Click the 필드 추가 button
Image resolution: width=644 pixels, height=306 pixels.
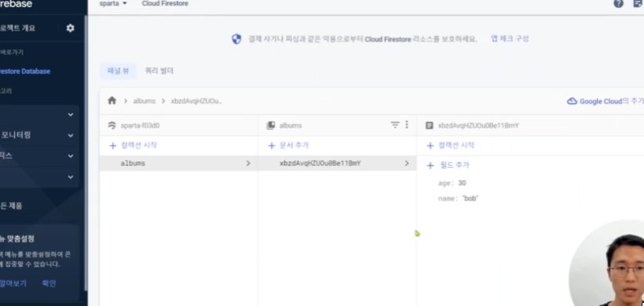coord(454,166)
